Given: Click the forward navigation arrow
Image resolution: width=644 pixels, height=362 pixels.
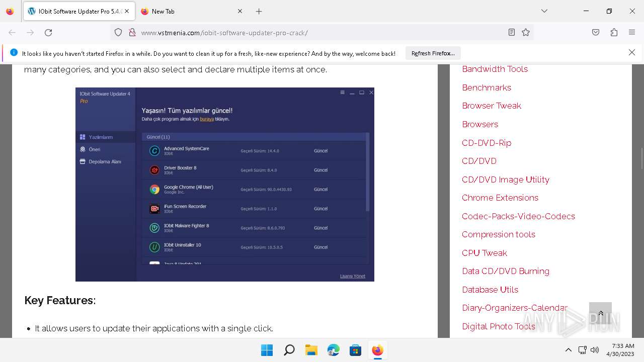Looking at the screenshot, I should (x=30, y=33).
